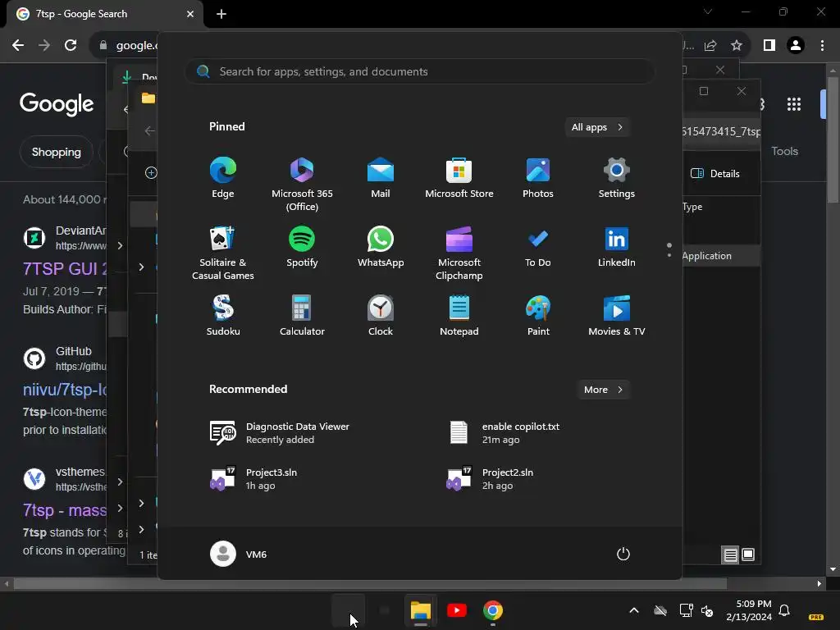Show More recommended items
The height and width of the screenshot is (630, 840).
click(603, 390)
